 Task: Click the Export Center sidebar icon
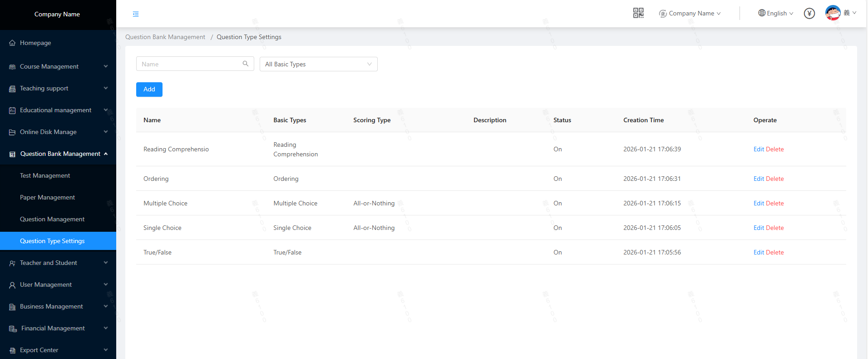[x=12, y=350]
